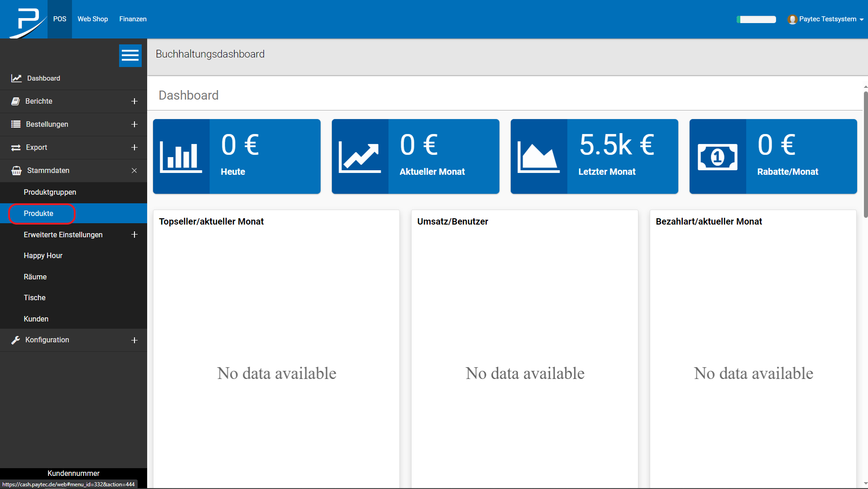Collapse the Stammdaten section

pyautogui.click(x=134, y=171)
